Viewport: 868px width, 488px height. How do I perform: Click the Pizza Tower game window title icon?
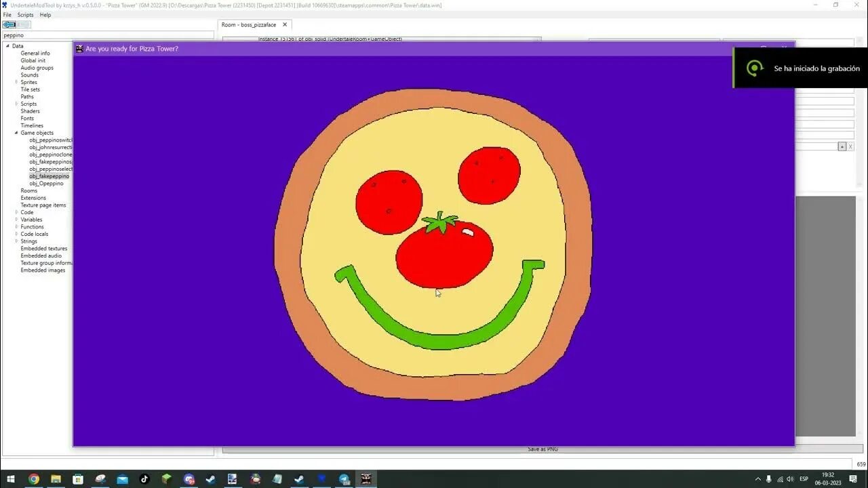tap(79, 49)
